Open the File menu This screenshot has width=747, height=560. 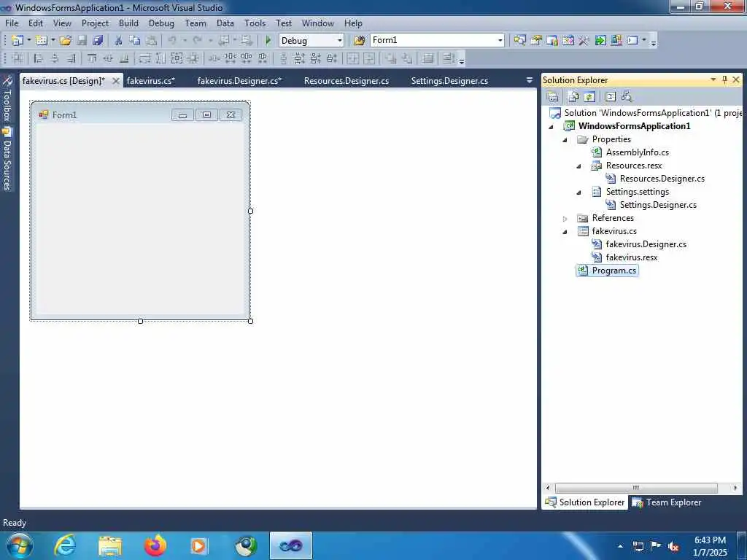coord(12,23)
